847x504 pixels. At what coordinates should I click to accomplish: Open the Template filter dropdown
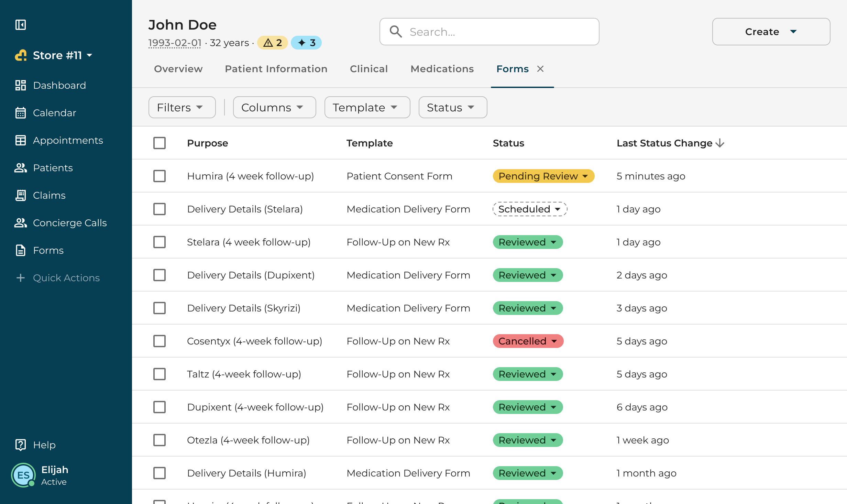point(367,107)
